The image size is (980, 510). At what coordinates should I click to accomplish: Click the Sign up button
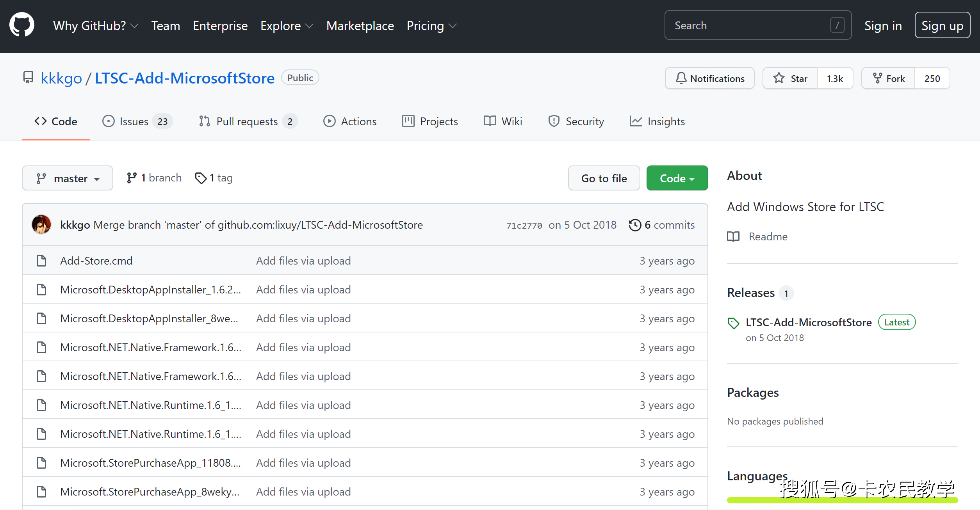coord(942,25)
